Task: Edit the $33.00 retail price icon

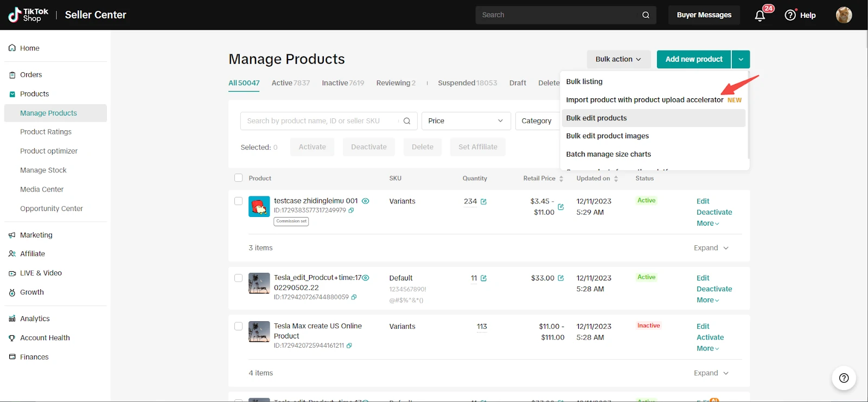Action: pos(561,278)
